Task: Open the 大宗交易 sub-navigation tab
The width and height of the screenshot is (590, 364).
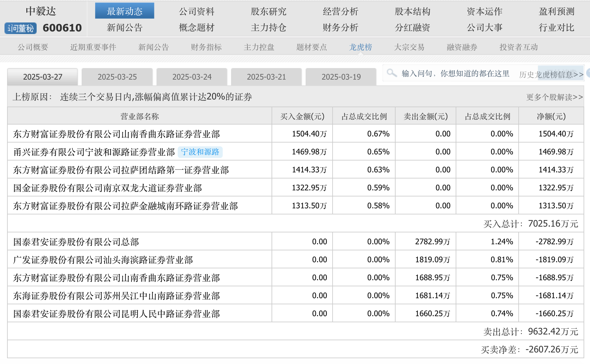Action: point(409,47)
